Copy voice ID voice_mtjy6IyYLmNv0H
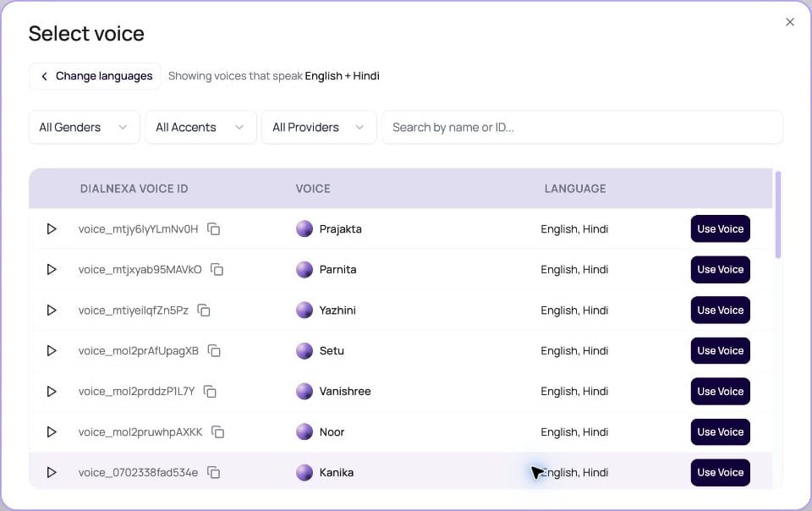 [214, 228]
